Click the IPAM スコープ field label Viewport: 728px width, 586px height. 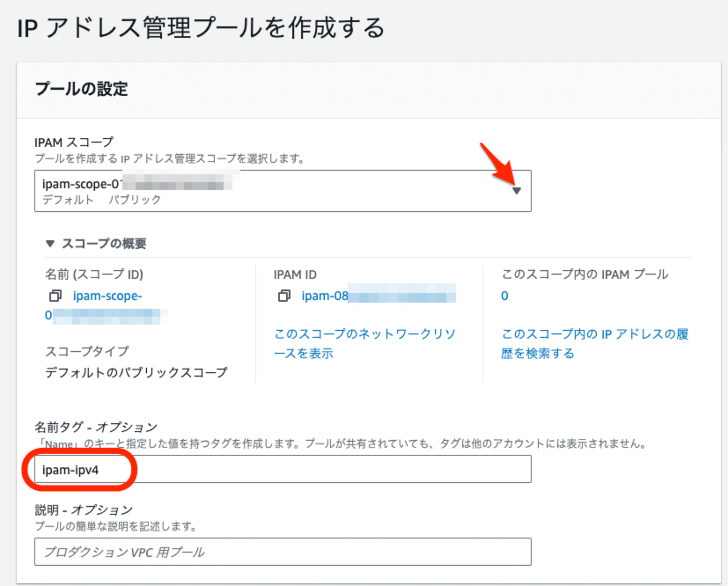(x=74, y=142)
